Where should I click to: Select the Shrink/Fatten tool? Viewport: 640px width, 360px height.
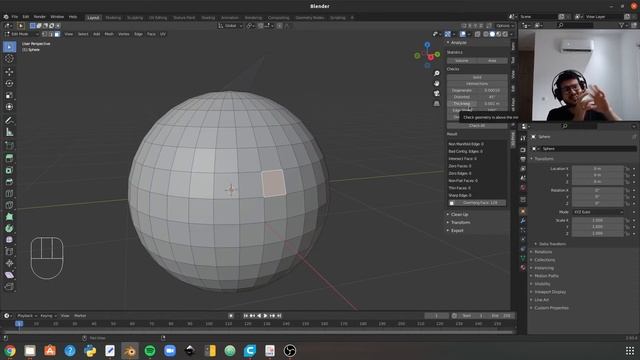9,263
